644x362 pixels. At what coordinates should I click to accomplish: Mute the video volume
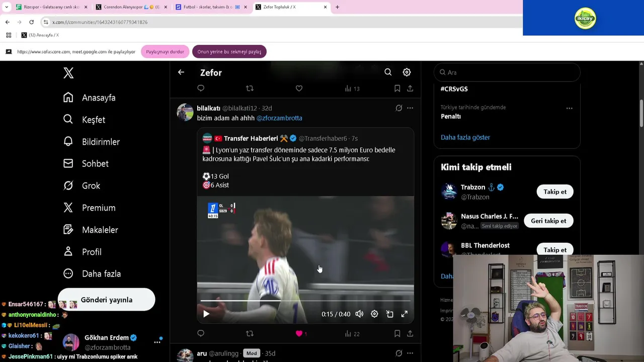pyautogui.click(x=359, y=314)
